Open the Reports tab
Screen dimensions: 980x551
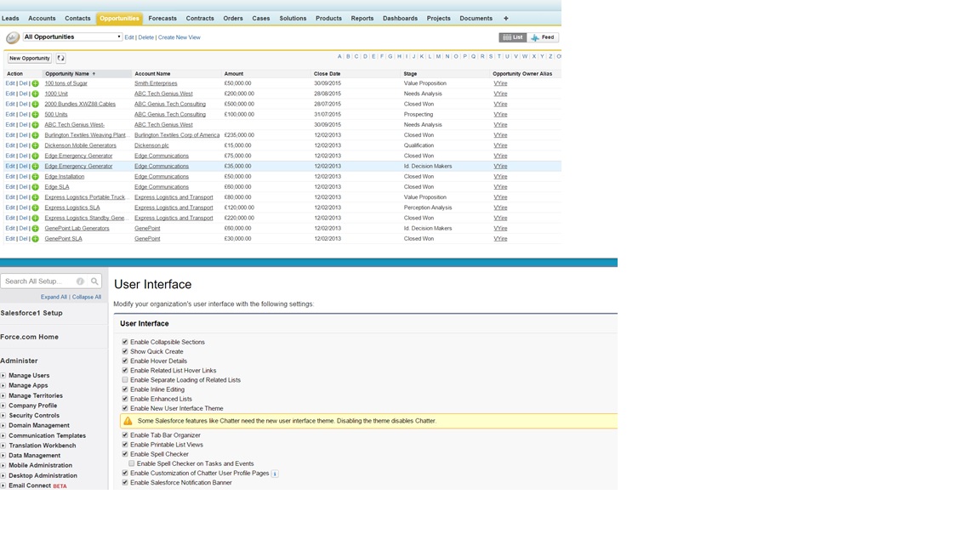pyautogui.click(x=362, y=18)
